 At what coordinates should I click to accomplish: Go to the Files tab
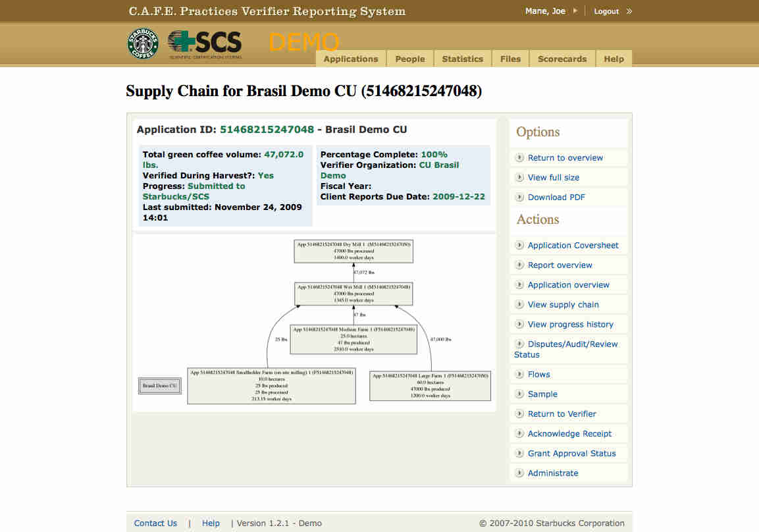[510, 59]
